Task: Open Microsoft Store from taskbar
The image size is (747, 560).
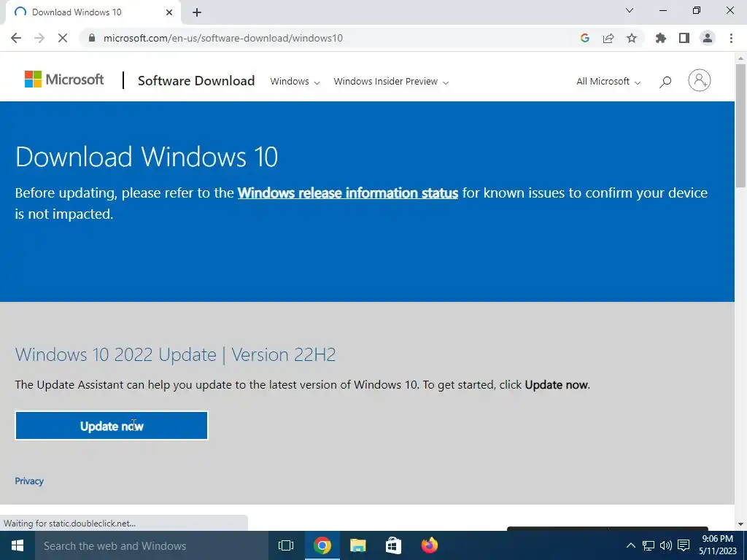Action: click(393, 545)
